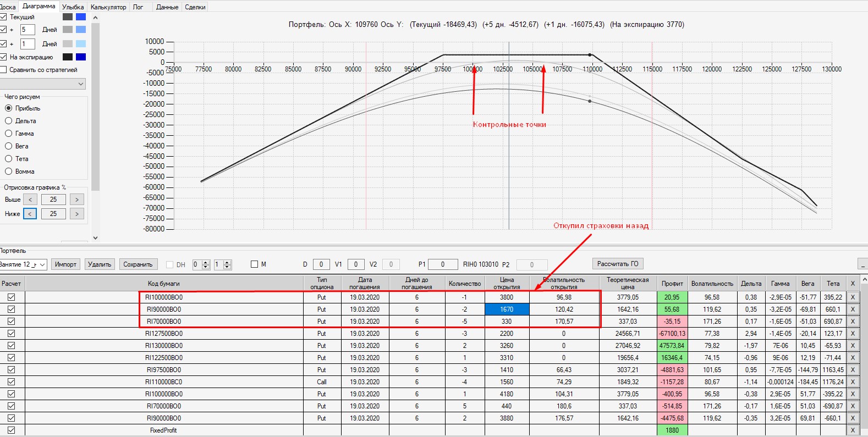
Task: Check the M checkbox in the portfolio toolbar
Action: [x=254, y=264]
